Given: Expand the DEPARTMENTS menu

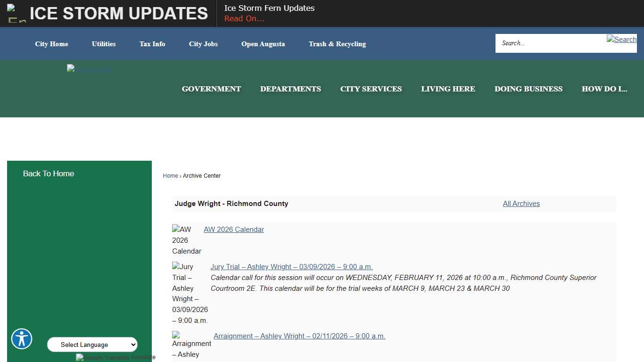Looking at the screenshot, I should pos(290,89).
